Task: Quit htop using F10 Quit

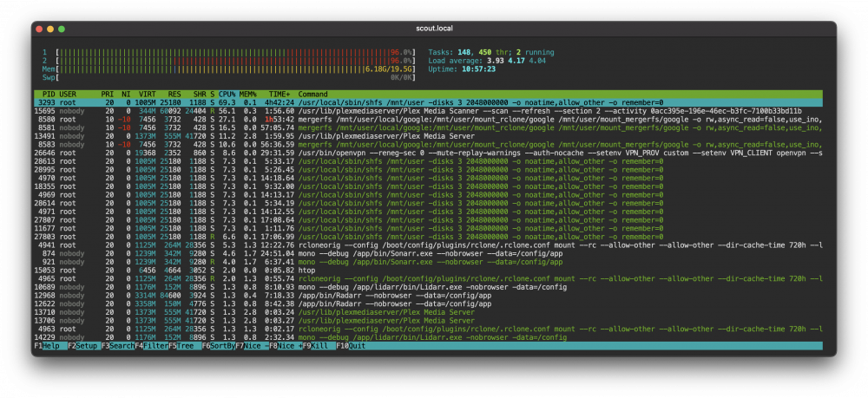Action: point(351,346)
